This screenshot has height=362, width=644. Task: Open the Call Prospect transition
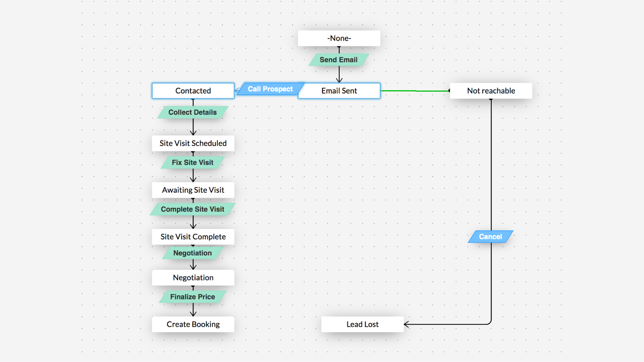coord(270,89)
